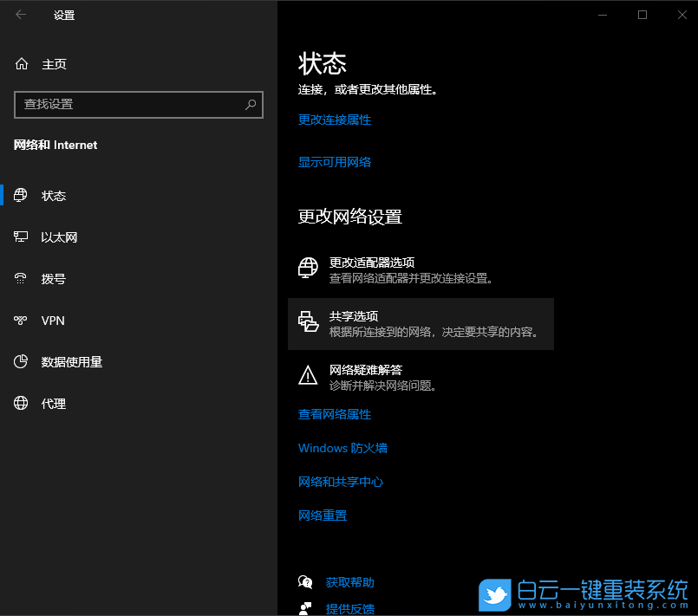698x616 pixels.
Task: Click the 网络疑难解答 warning triangle icon
Action: point(308,375)
